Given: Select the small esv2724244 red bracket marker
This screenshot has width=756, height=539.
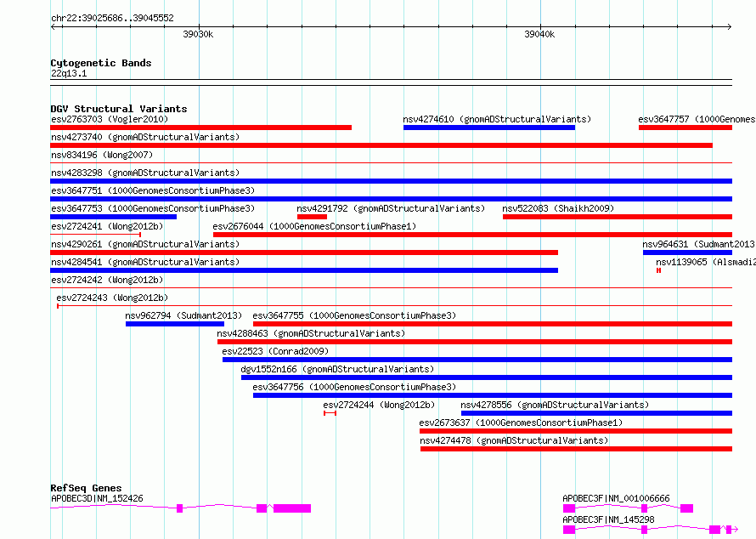Looking at the screenshot, I should tap(330, 413).
